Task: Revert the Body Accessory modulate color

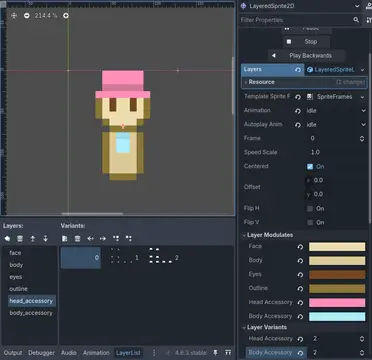Action: click(x=300, y=317)
